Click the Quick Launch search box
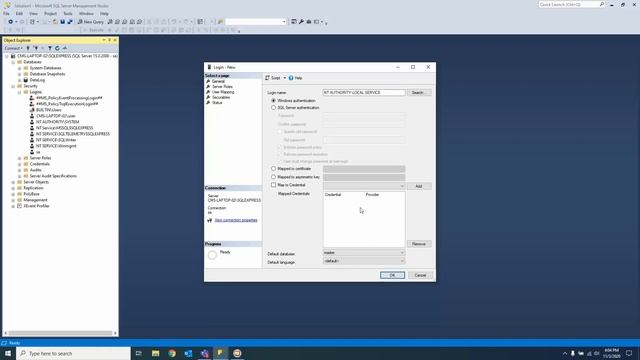Image resolution: width=640 pixels, height=360 pixels. (x=571, y=4)
